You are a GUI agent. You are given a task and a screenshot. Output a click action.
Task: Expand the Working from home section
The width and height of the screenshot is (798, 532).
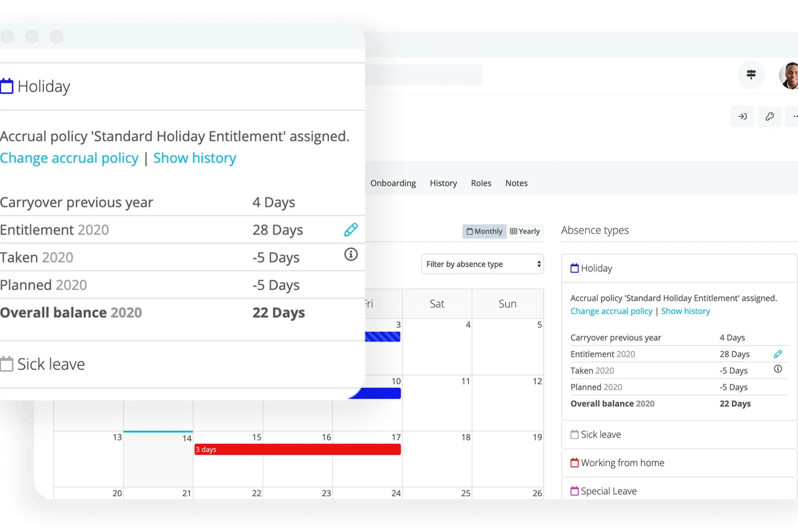622,463
